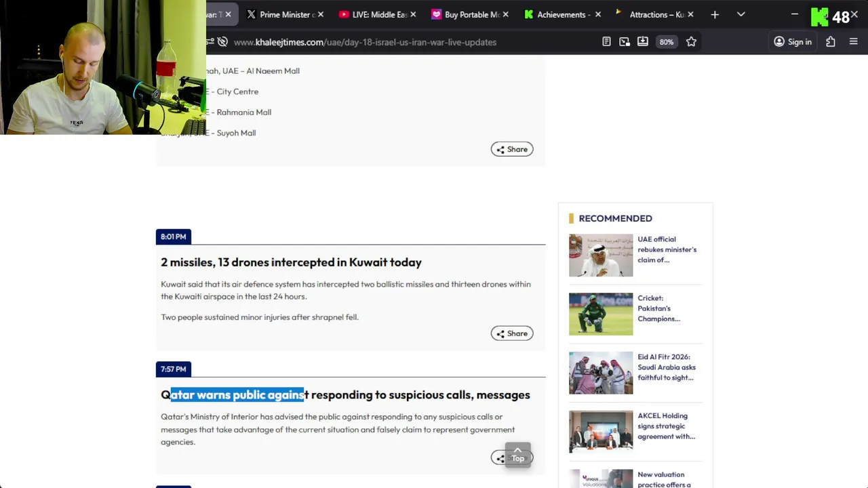
Task: Open the 80% zoom level indicator
Action: (x=667, y=42)
